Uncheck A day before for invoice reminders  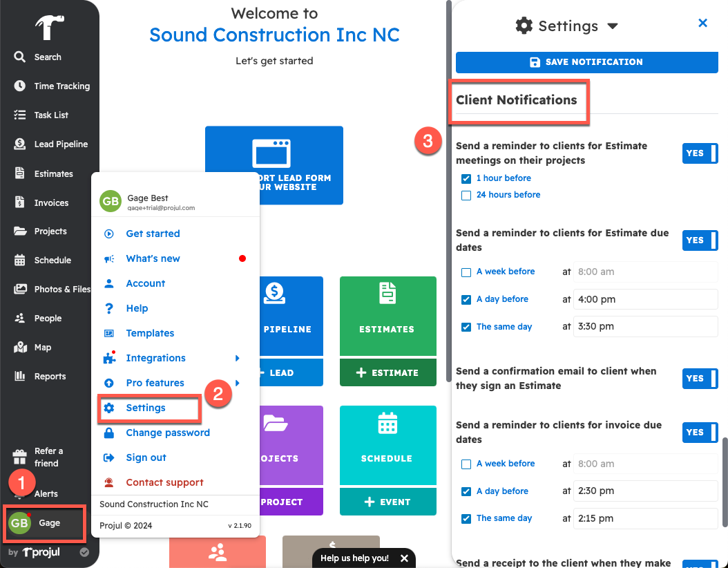tap(466, 491)
